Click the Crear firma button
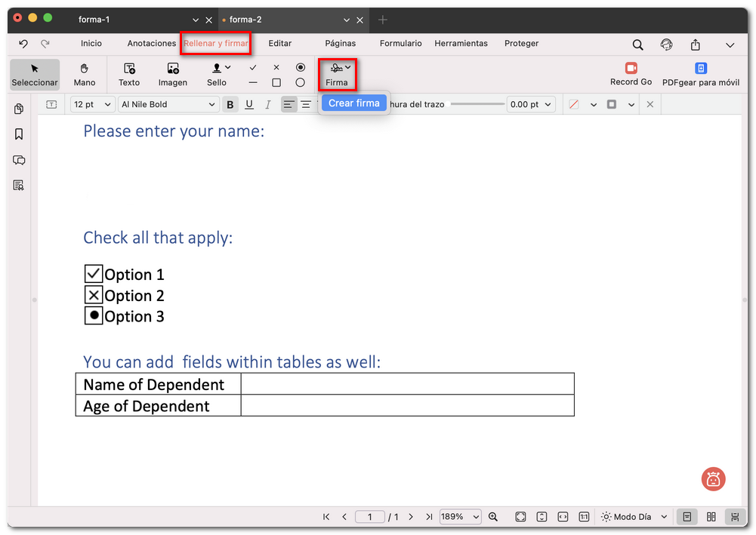The height and width of the screenshot is (535, 756). click(353, 103)
